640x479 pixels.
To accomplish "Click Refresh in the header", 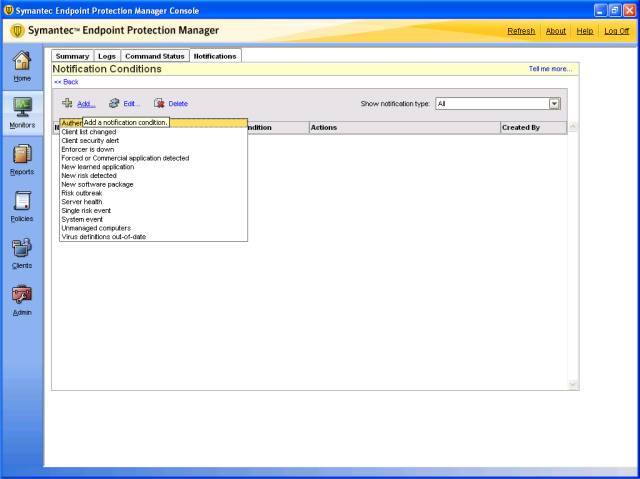I will point(521,31).
